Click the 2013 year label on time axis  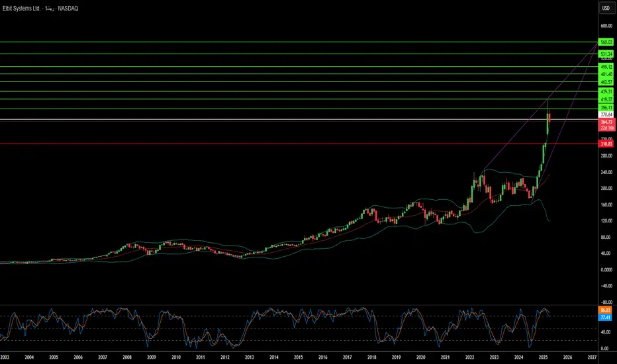point(249,357)
